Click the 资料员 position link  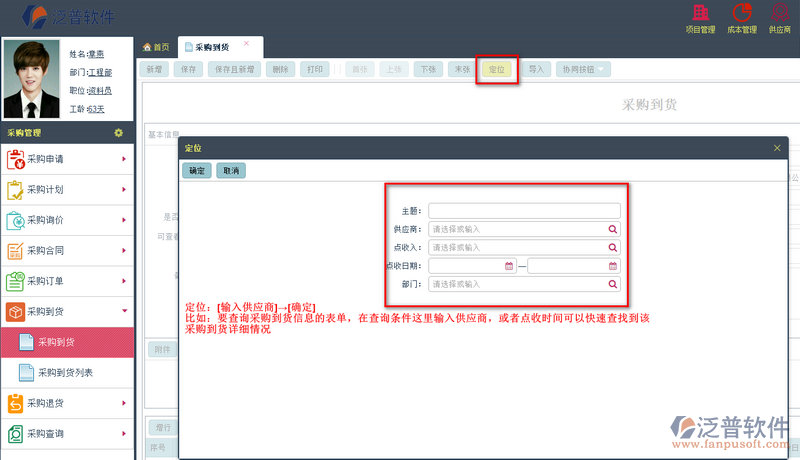99,91
